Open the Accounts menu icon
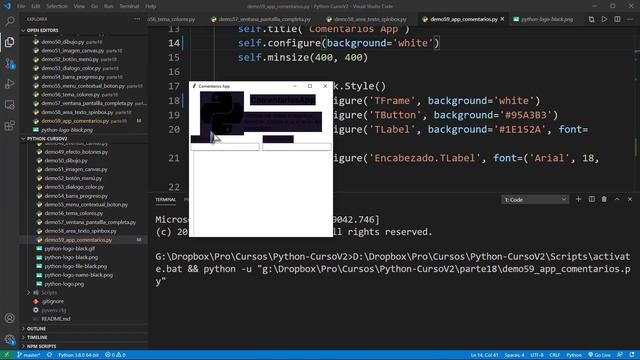This screenshot has height=360, width=640. [x=9, y=318]
